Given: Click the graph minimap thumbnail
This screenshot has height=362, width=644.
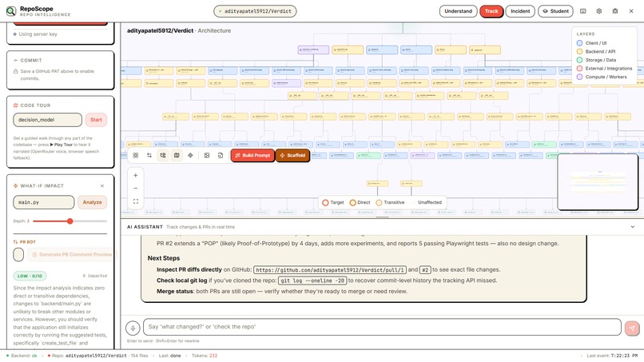Looking at the screenshot, I should click(598, 182).
